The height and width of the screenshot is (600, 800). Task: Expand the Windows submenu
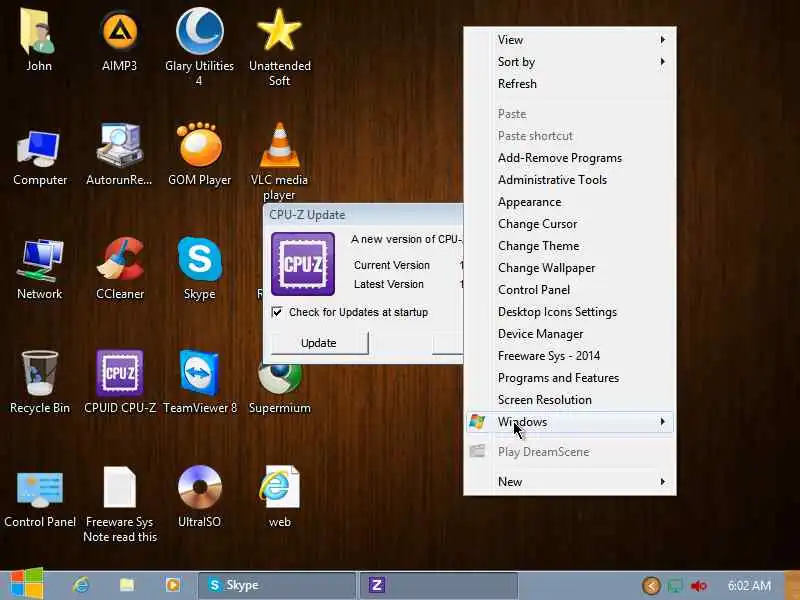[569, 422]
